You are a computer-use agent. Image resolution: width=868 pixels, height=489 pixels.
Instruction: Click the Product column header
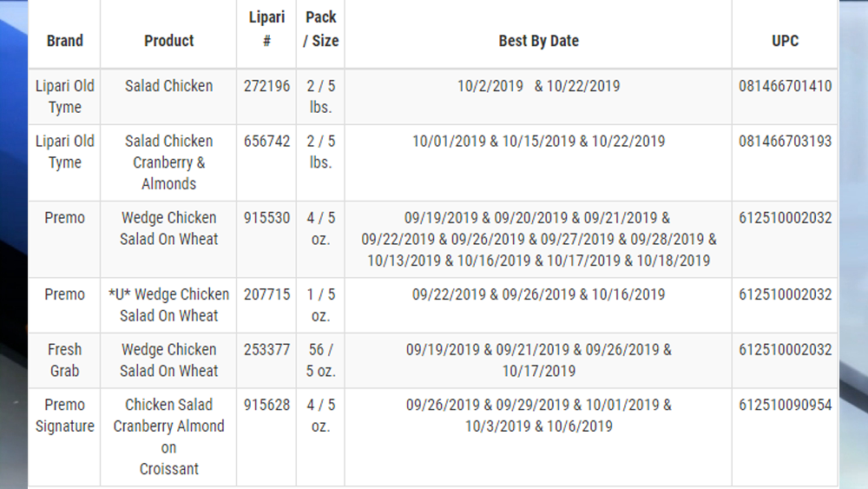pos(169,41)
